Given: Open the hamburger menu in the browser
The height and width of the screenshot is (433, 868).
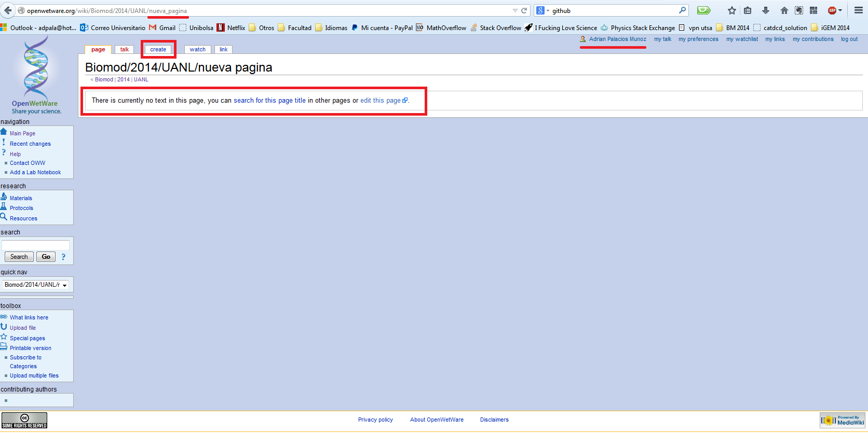Looking at the screenshot, I should 859,10.
